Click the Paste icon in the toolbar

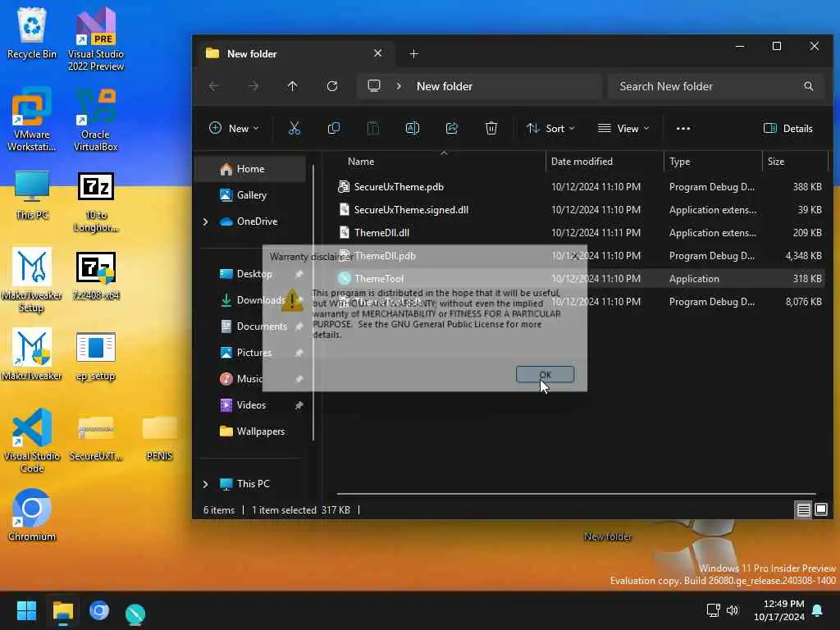coord(373,128)
